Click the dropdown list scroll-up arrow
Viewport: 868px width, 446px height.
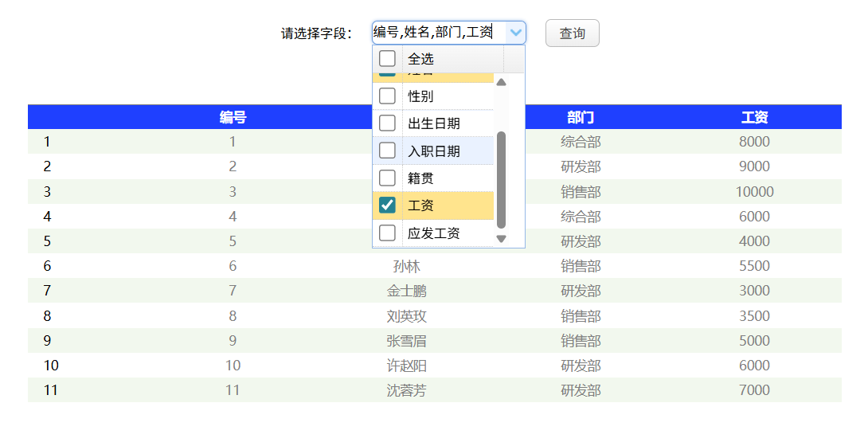pyautogui.click(x=502, y=83)
